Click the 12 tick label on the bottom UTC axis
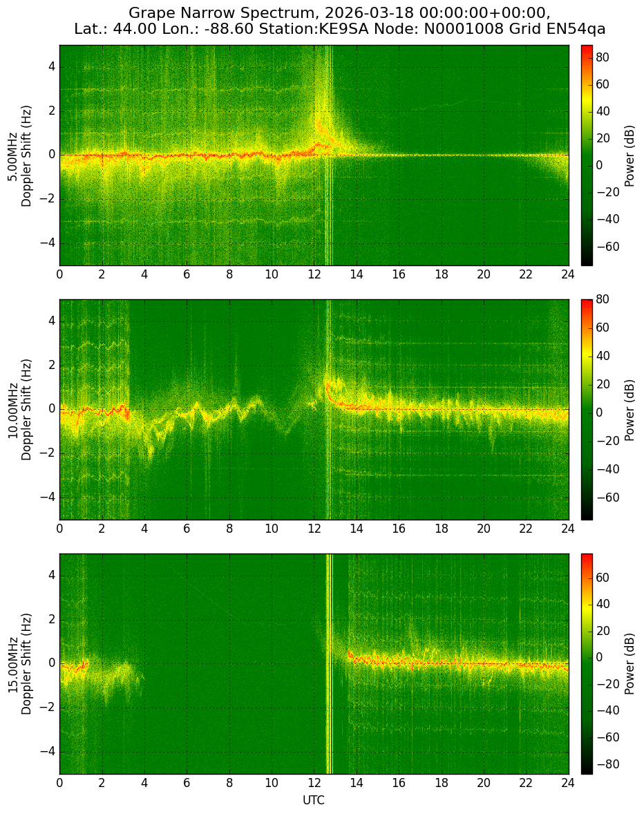644x814 pixels. point(314,783)
